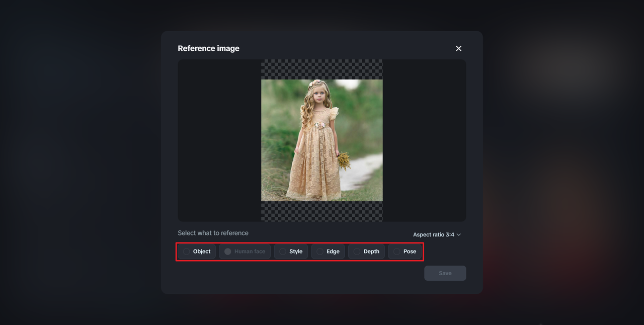Click the 'Select what to reference' label

tap(213, 233)
